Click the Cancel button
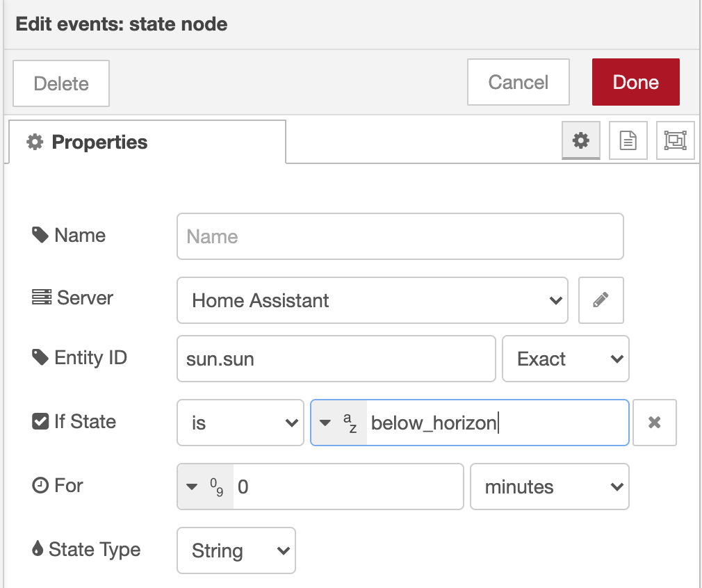702x588 pixels. pos(518,82)
